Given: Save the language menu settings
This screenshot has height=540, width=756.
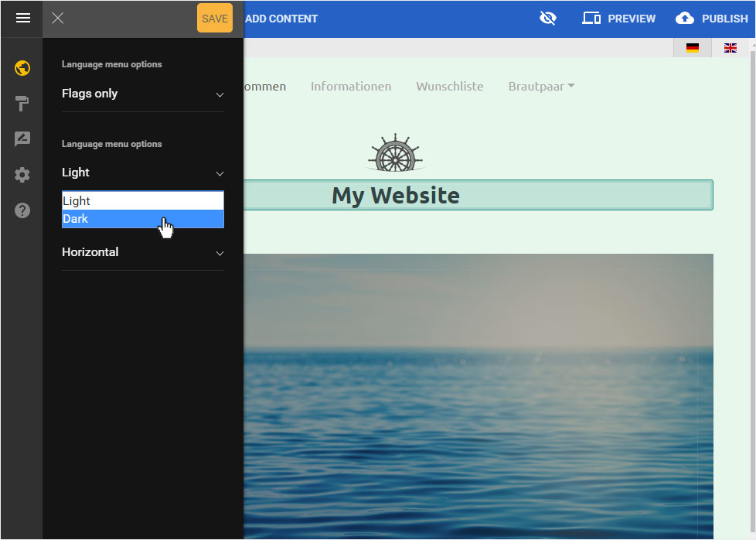Looking at the screenshot, I should point(215,19).
